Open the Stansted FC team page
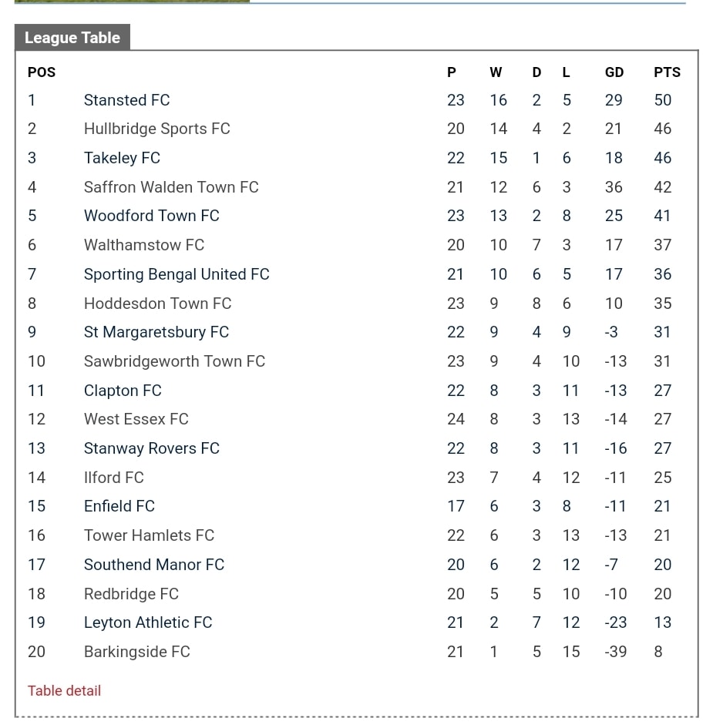 click(127, 100)
